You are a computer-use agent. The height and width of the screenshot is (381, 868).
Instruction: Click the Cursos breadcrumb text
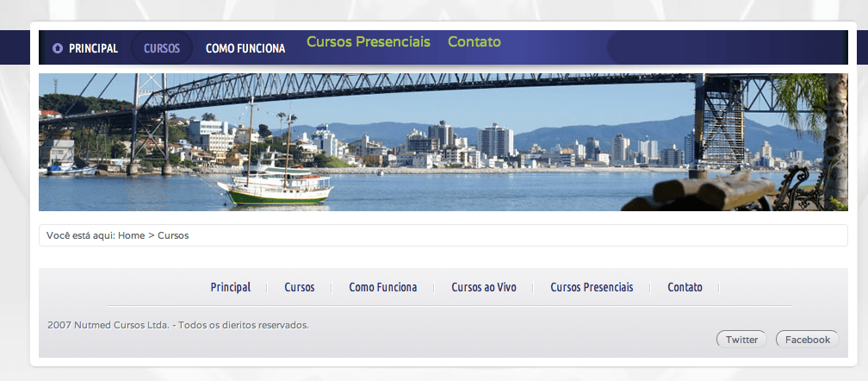click(173, 235)
